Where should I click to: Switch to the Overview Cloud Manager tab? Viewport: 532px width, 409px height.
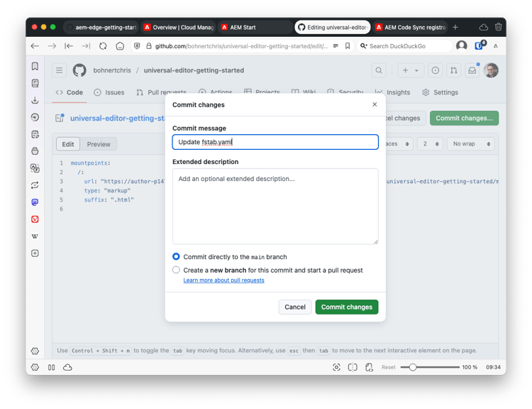(179, 27)
